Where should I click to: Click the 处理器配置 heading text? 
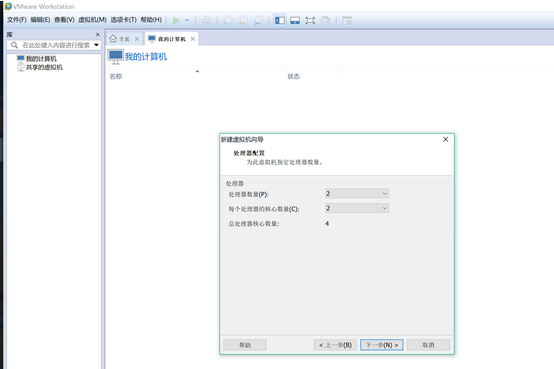pyautogui.click(x=249, y=153)
